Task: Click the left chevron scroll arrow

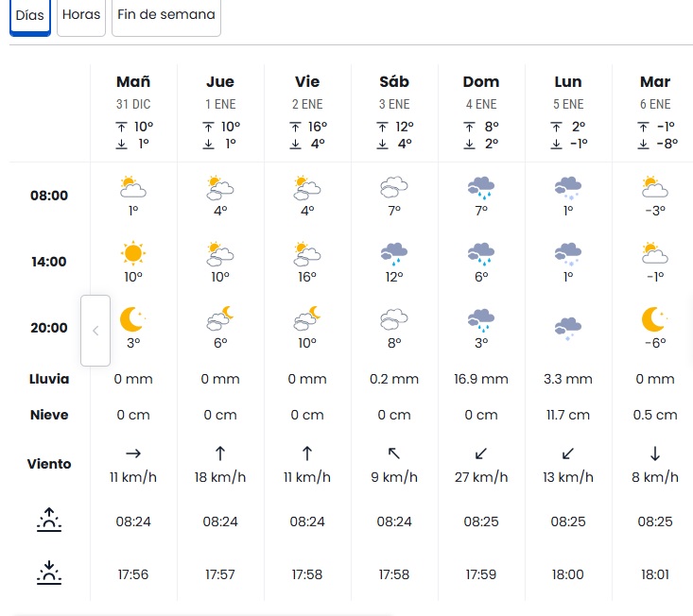Action: pyautogui.click(x=95, y=331)
